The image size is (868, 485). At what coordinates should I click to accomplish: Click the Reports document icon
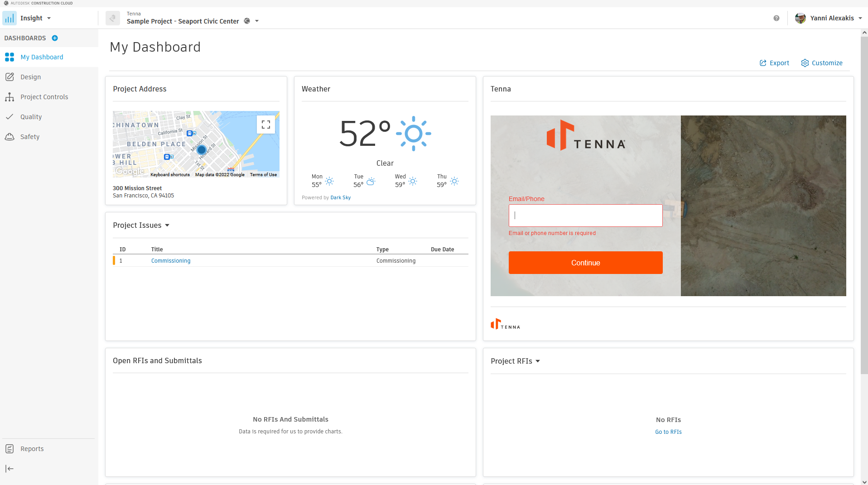(x=10, y=449)
